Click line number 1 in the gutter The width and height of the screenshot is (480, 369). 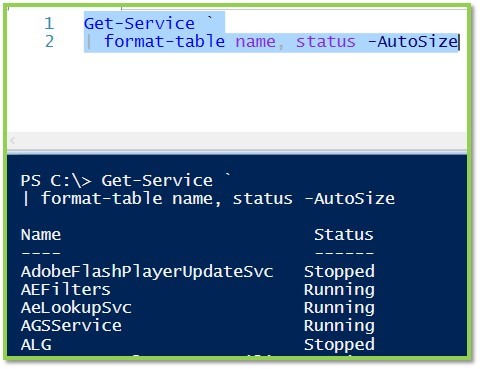[x=49, y=24]
